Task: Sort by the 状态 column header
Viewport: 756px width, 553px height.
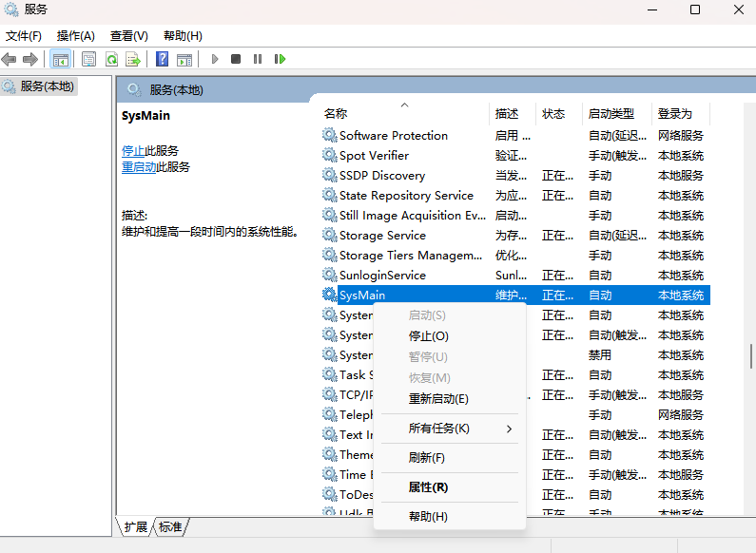Action: point(559,114)
